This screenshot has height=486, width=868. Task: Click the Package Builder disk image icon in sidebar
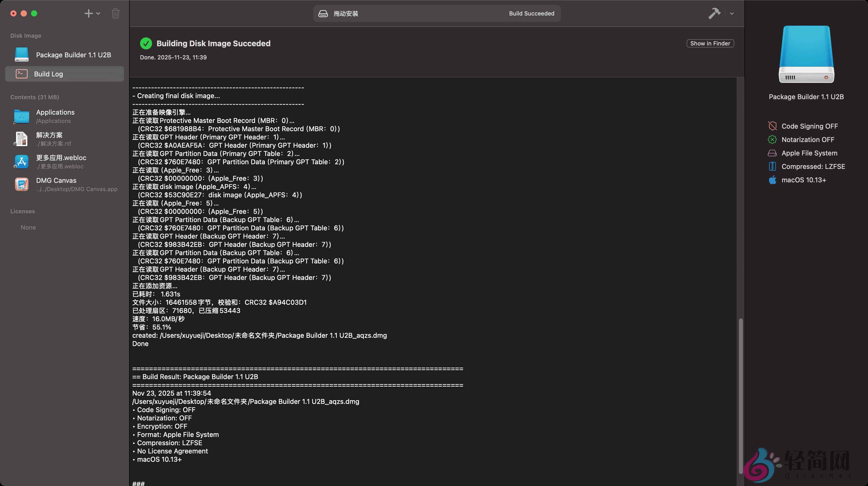(21, 54)
